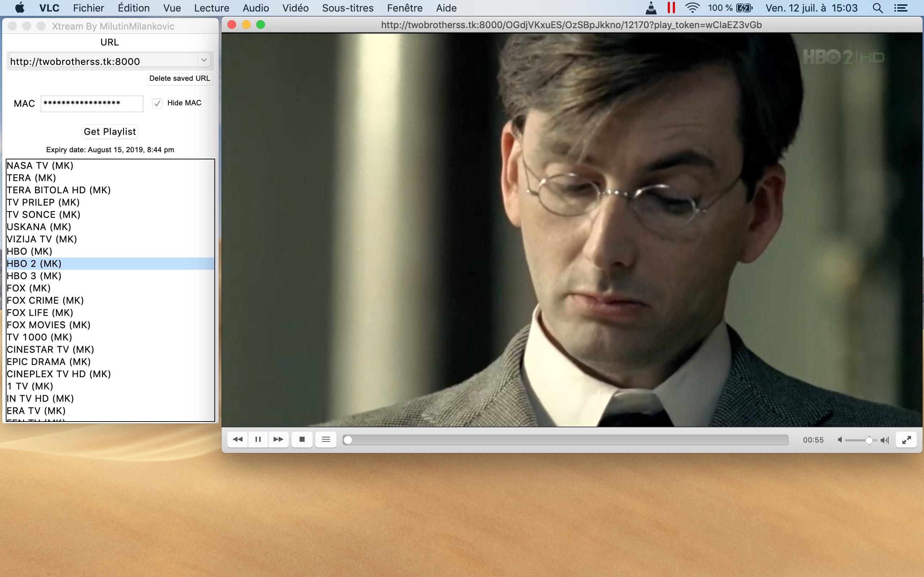Open Spotlight search magnifier icon
The image size is (924, 577).
[878, 8]
